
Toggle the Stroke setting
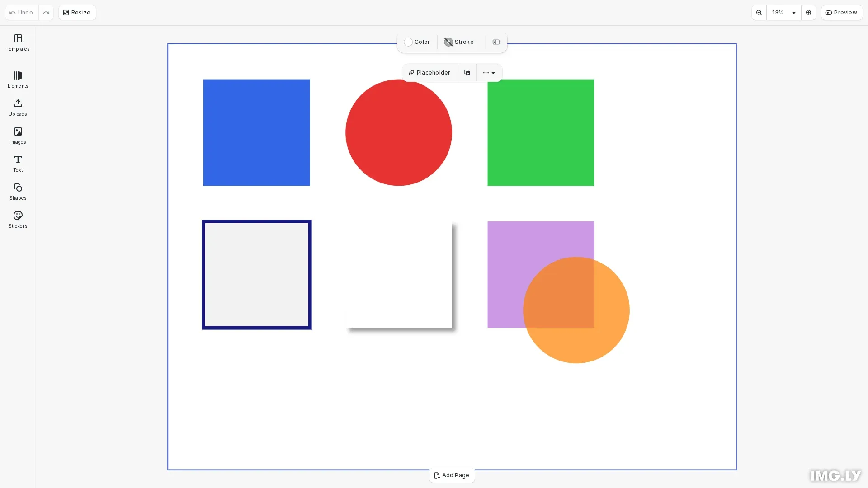459,42
